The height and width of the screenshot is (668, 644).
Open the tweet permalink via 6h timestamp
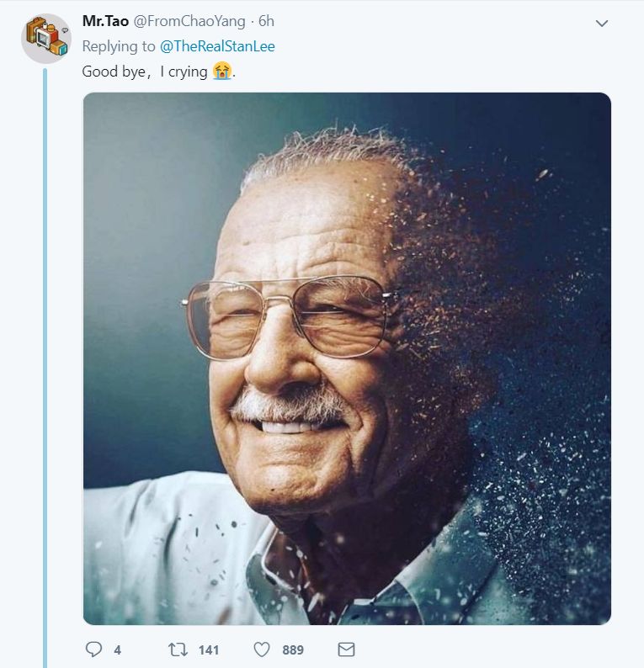266,21
